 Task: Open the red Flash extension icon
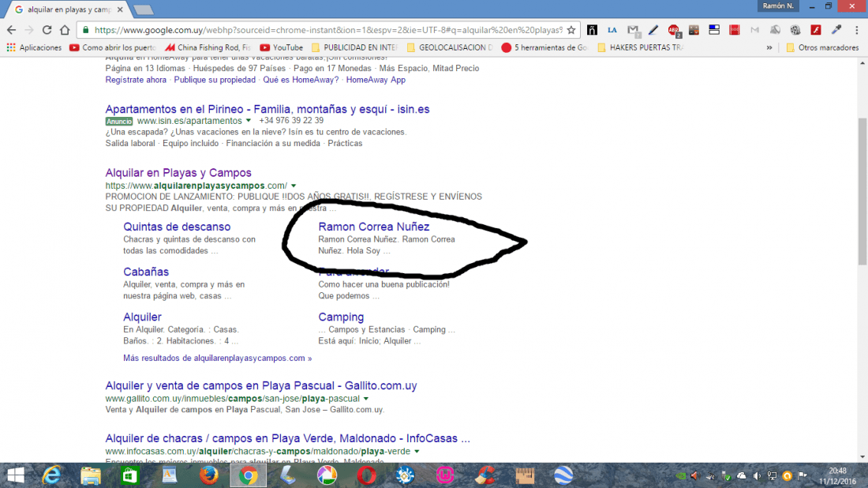pos(816,30)
